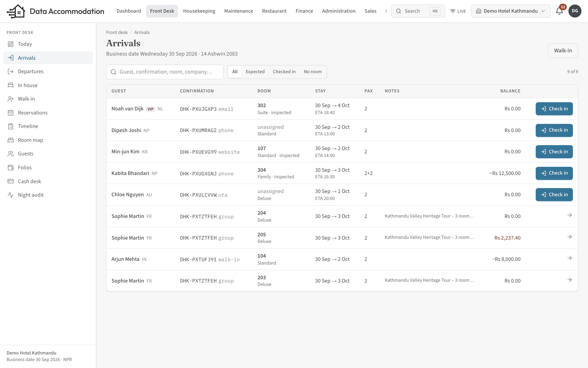588x368 pixels.
Task: Open the Administration tab
Action: pos(339,11)
